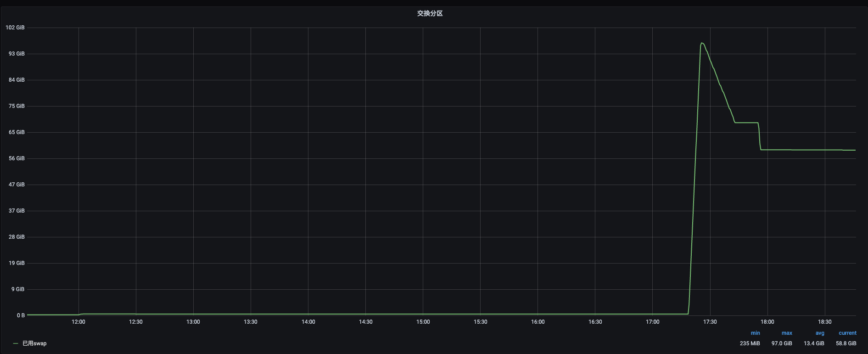Viewport: 868px width, 354px height.
Task: Click the 13:00 time axis label
Action: pos(193,322)
